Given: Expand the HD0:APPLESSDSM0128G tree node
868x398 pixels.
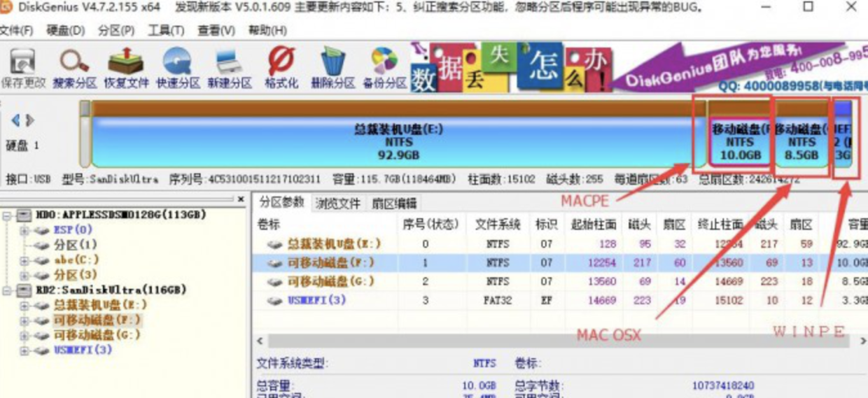Looking at the screenshot, I should tap(7, 215).
